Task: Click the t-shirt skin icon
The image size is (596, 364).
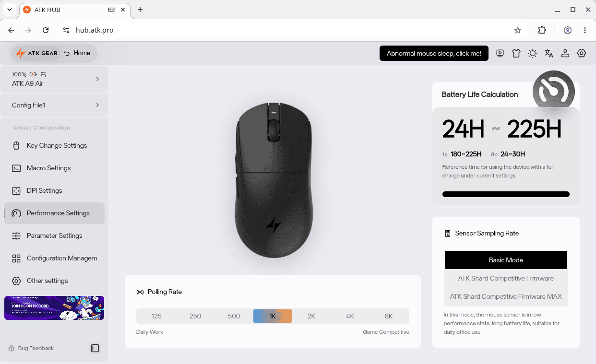Action: tap(516, 53)
